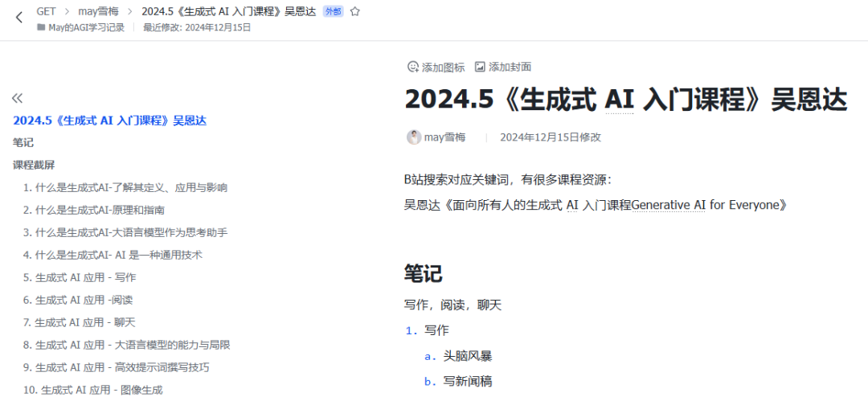Click the back arrow icon

(x=19, y=17)
